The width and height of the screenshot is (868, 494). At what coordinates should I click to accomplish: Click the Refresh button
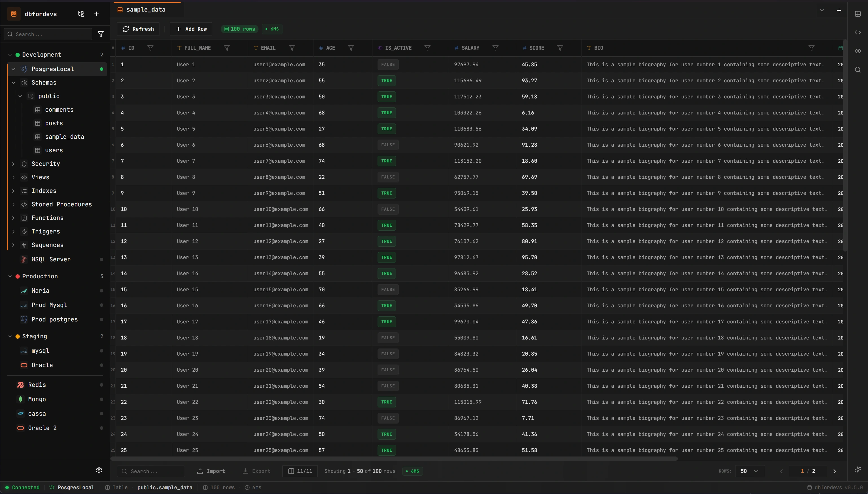(x=138, y=29)
